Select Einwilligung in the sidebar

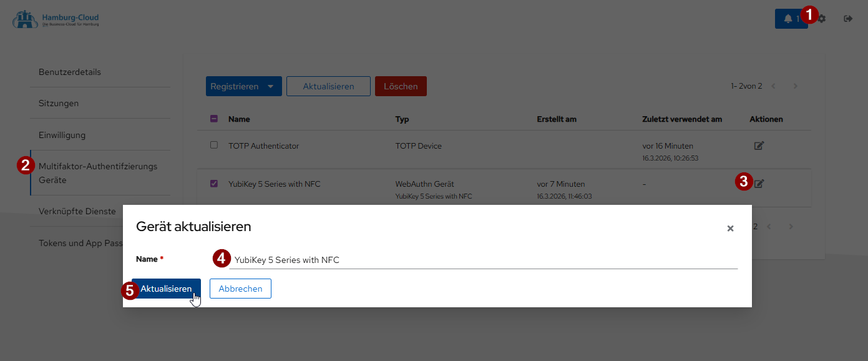(57, 134)
